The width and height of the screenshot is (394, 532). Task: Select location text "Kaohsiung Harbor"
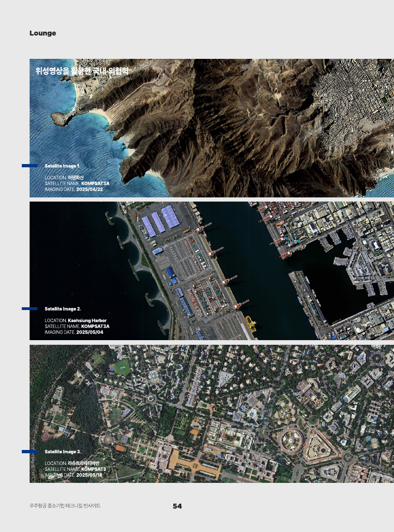point(87,321)
